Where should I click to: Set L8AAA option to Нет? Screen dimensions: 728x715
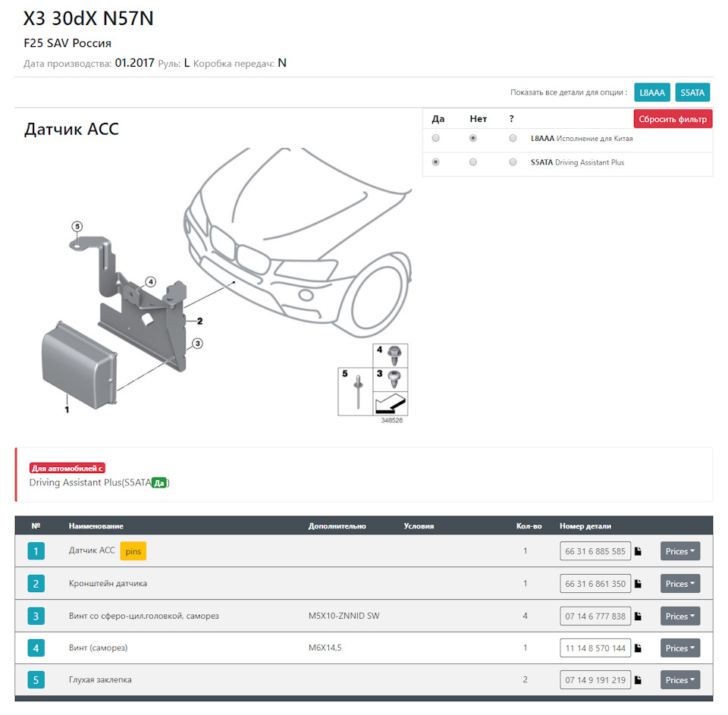tap(472, 138)
